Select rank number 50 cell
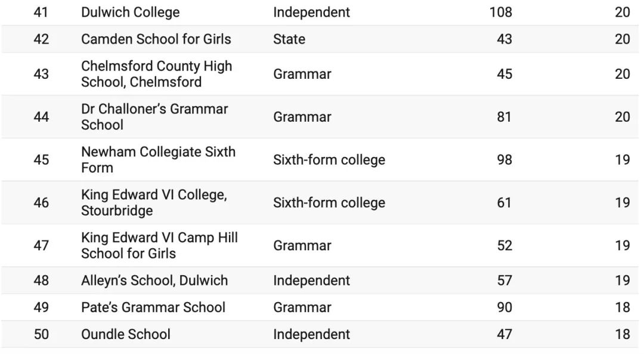Viewport: 644px width, 354px height. [41, 334]
